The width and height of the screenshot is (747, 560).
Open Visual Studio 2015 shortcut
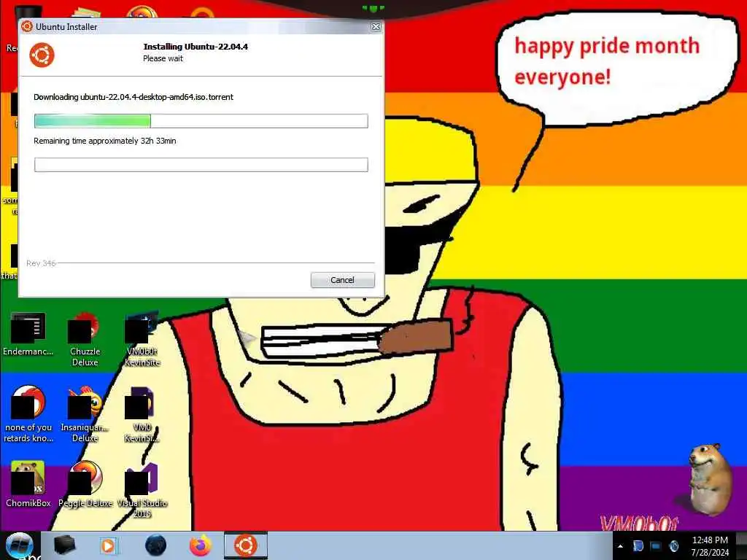pos(142,489)
